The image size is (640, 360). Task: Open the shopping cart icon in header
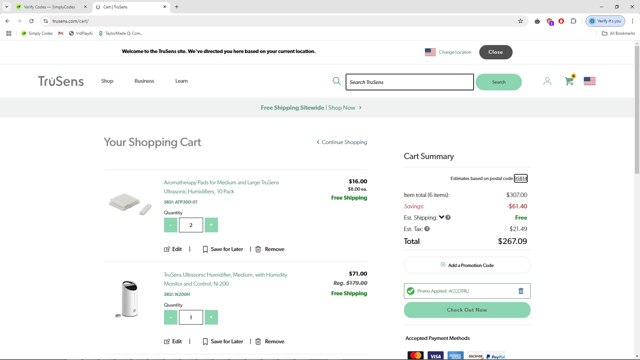click(x=569, y=80)
